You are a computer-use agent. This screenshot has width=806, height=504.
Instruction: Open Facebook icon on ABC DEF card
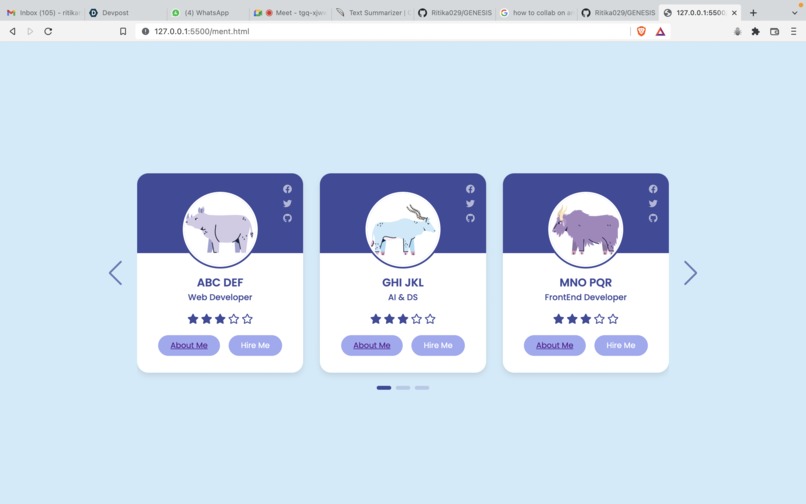point(287,189)
